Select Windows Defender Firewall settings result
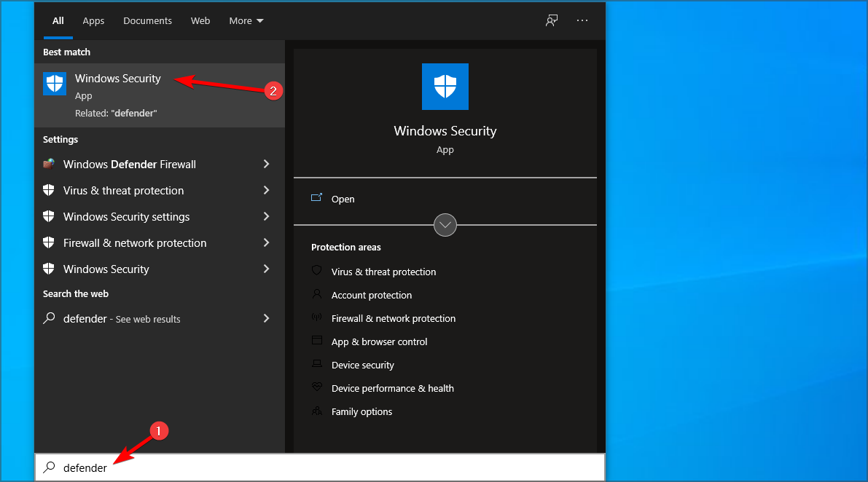Viewport: 868px width, 482px height. [x=160, y=164]
